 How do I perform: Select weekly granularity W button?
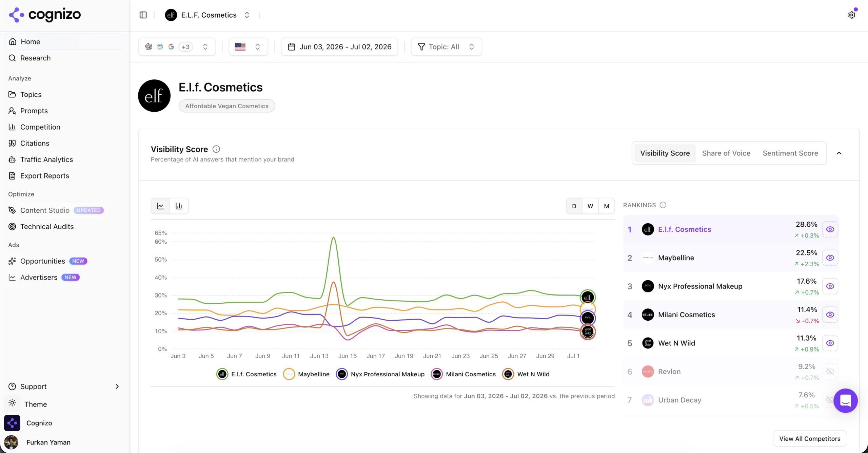pos(590,206)
